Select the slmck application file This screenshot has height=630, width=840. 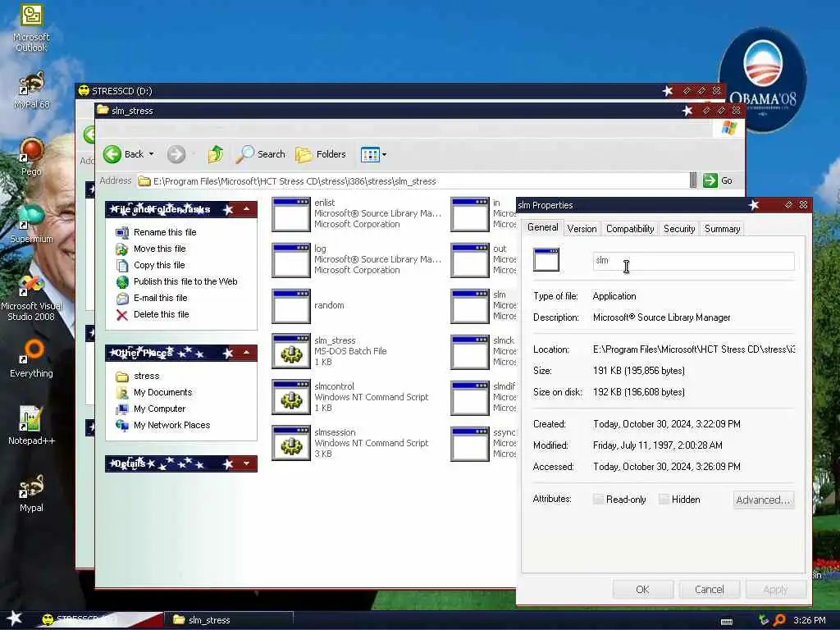click(x=482, y=351)
